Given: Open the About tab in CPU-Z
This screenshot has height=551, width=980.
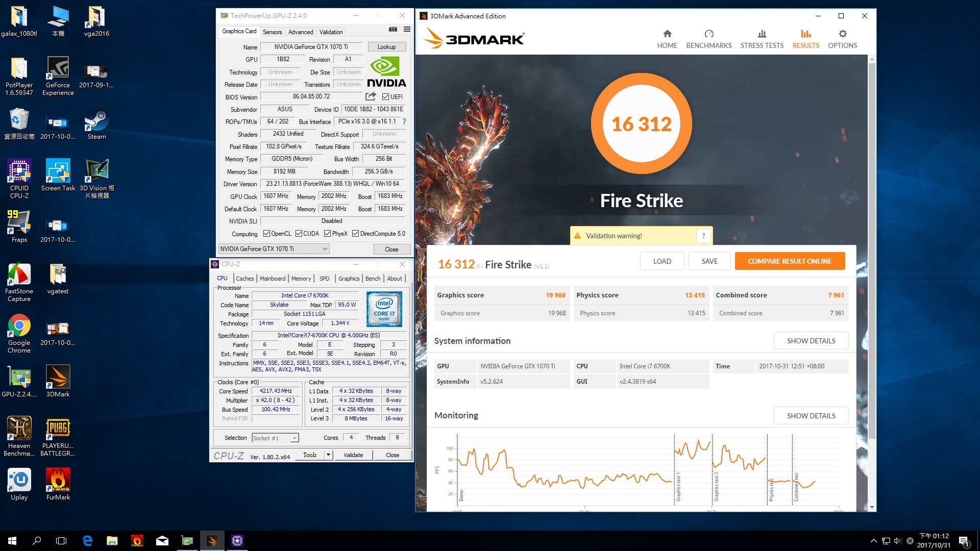Looking at the screenshot, I should coord(395,278).
